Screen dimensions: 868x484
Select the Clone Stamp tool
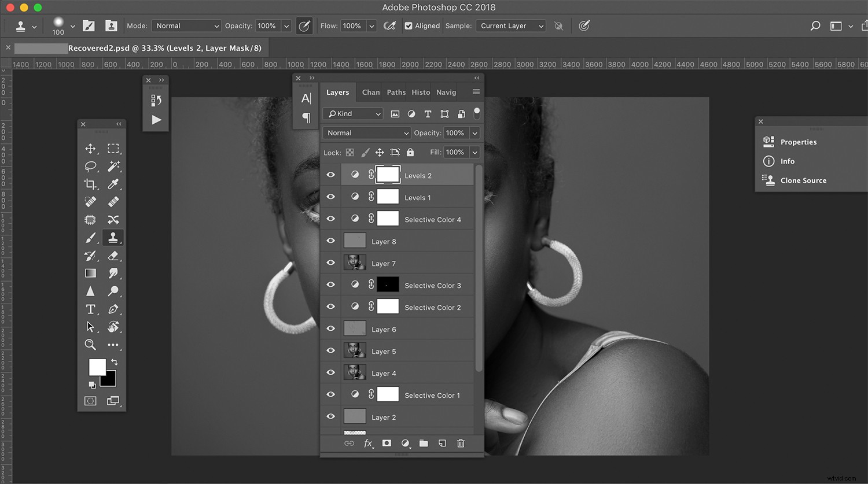pyautogui.click(x=113, y=238)
